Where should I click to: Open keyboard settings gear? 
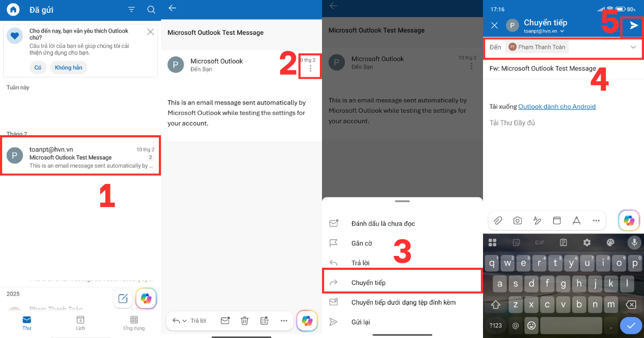[587, 243]
